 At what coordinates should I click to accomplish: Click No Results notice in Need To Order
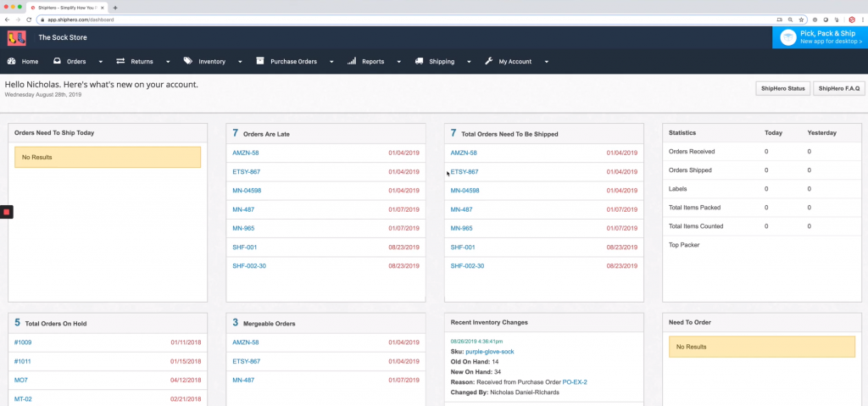click(x=762, y=347)
